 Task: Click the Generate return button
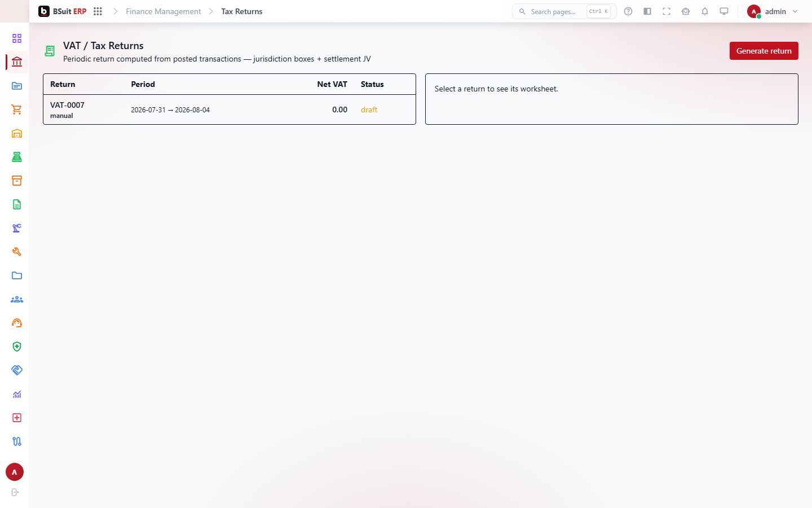pos(764,51)
